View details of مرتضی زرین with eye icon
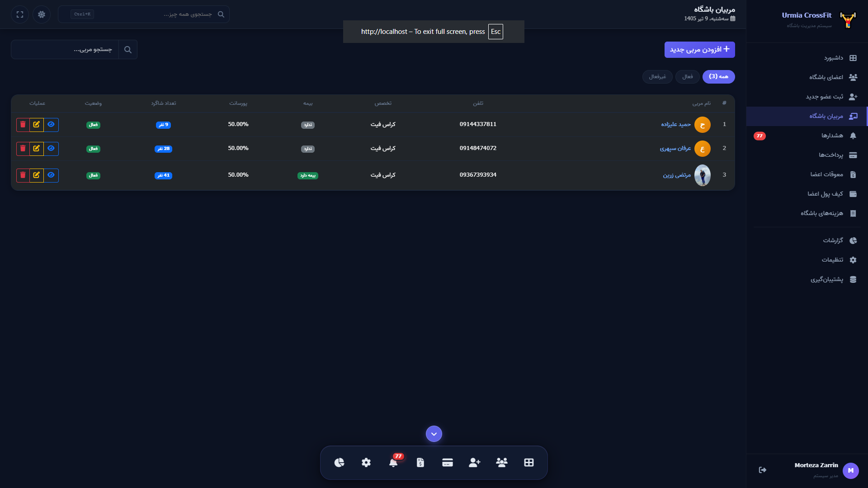This screenshot has width=868, height=488. (51, 175)
